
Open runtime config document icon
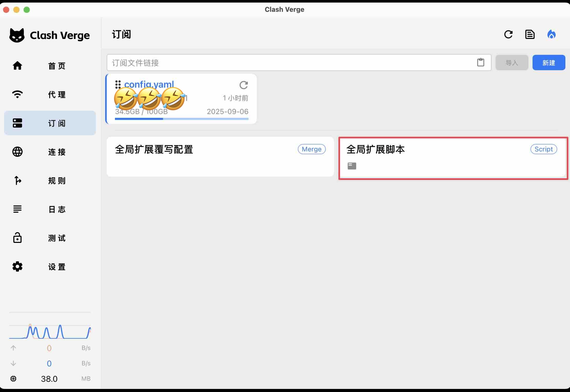pos(530,34)
